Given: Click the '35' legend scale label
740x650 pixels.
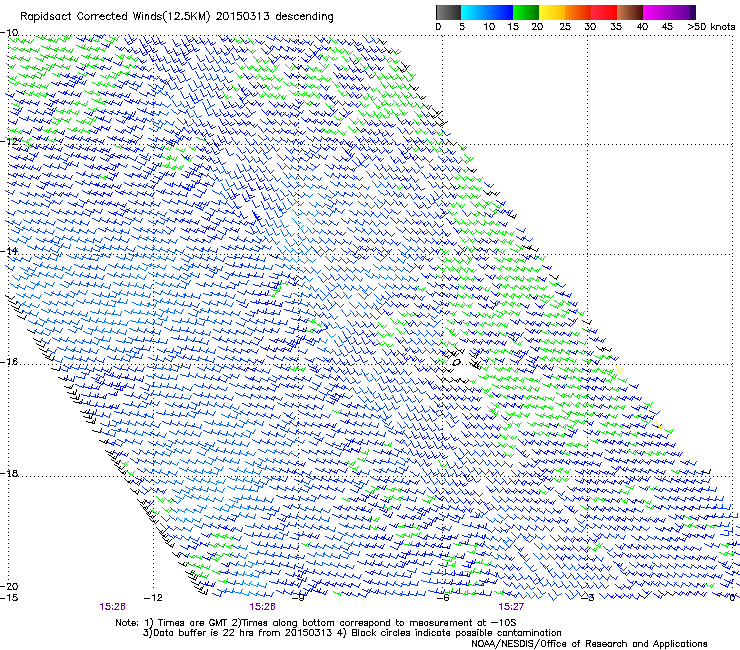Looking at the screenshot, I should (616, 27).
